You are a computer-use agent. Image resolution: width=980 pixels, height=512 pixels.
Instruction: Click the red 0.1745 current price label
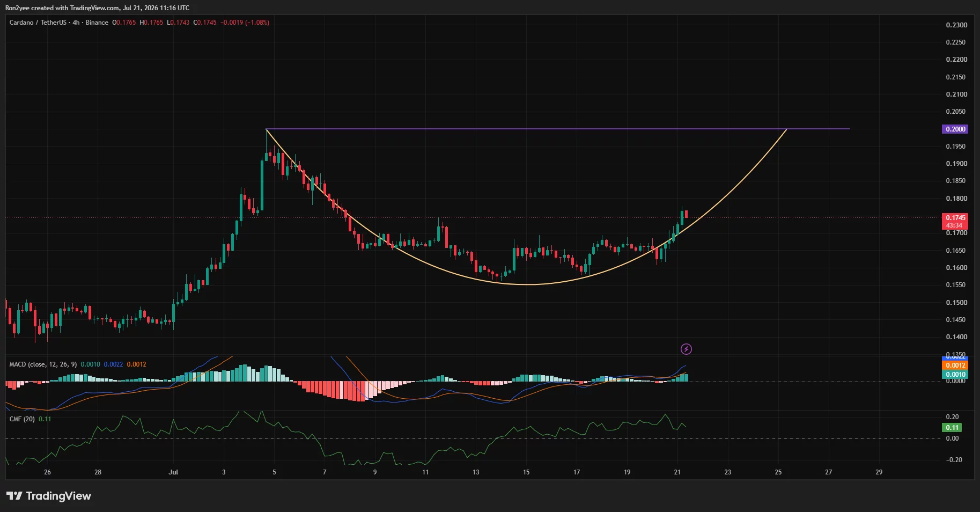click(x=955, y=221)
